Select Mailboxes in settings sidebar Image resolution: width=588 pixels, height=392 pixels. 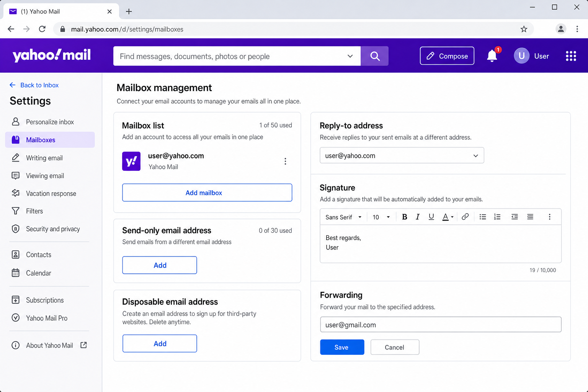click(x=50, y=140)
